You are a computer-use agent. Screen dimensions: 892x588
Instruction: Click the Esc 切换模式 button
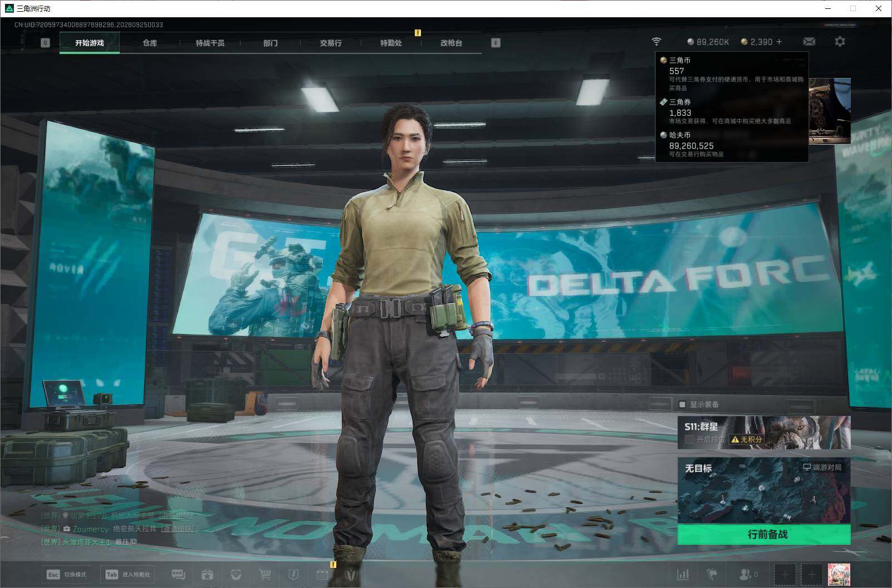click(67, 574)
